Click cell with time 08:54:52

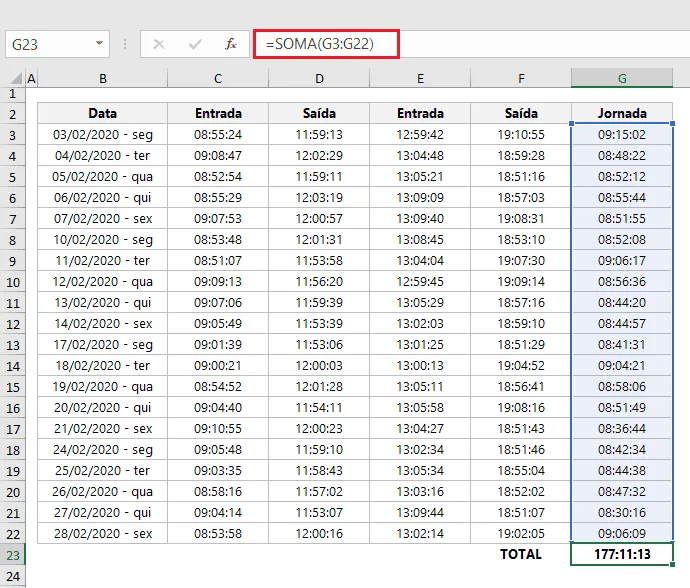click(218, 386)
